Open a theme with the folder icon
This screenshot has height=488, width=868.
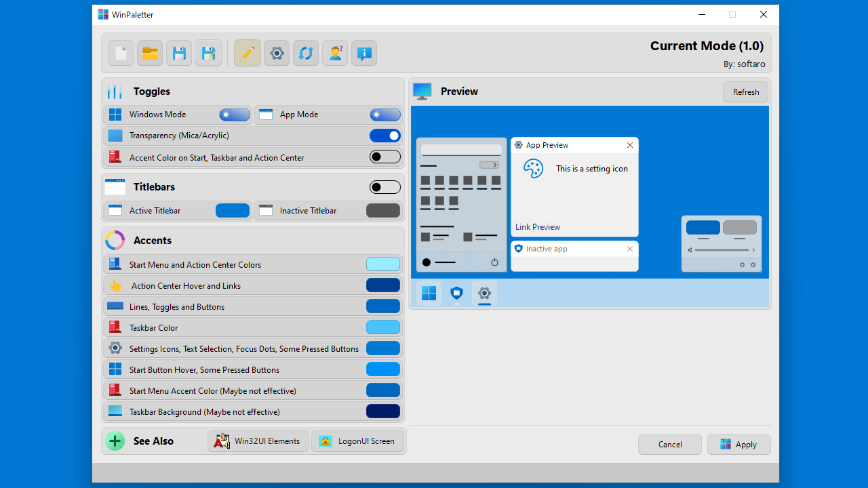coord(150,53)
